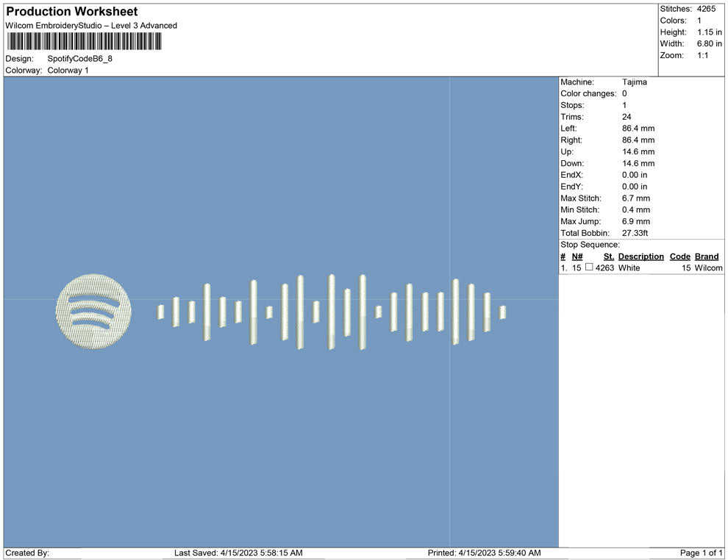Click the stitch count 4265

pyautogui.click(x=706, y=9)
